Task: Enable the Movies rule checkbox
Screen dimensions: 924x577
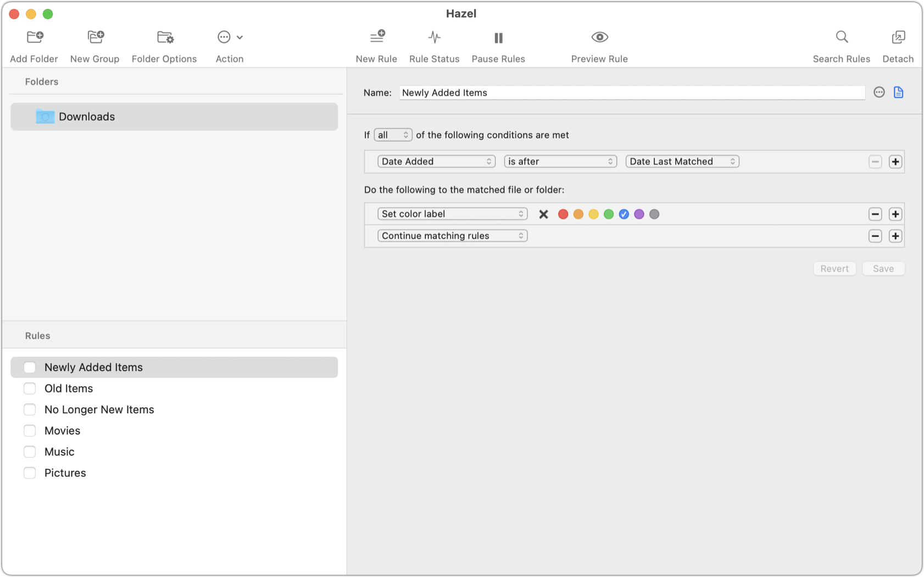Action: point(30,431)
